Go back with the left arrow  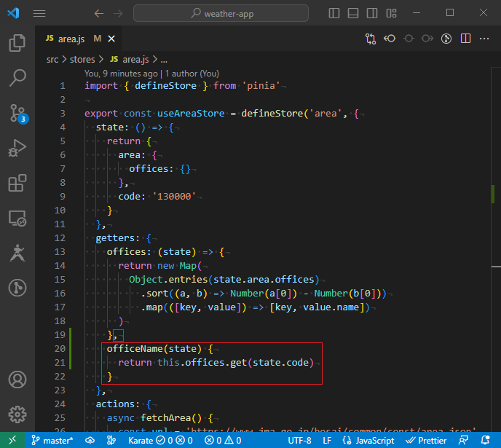pyautogui.click(x=99, y=13)
